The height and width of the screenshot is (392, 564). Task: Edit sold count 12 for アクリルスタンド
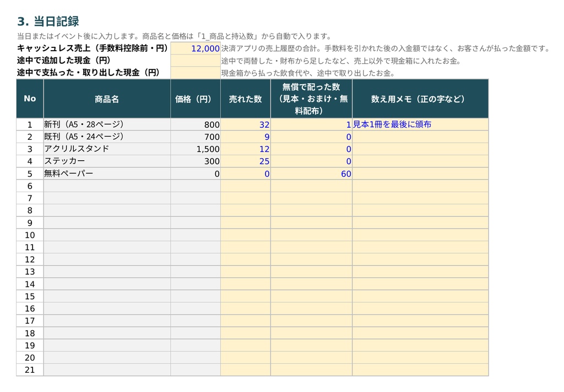245,149
